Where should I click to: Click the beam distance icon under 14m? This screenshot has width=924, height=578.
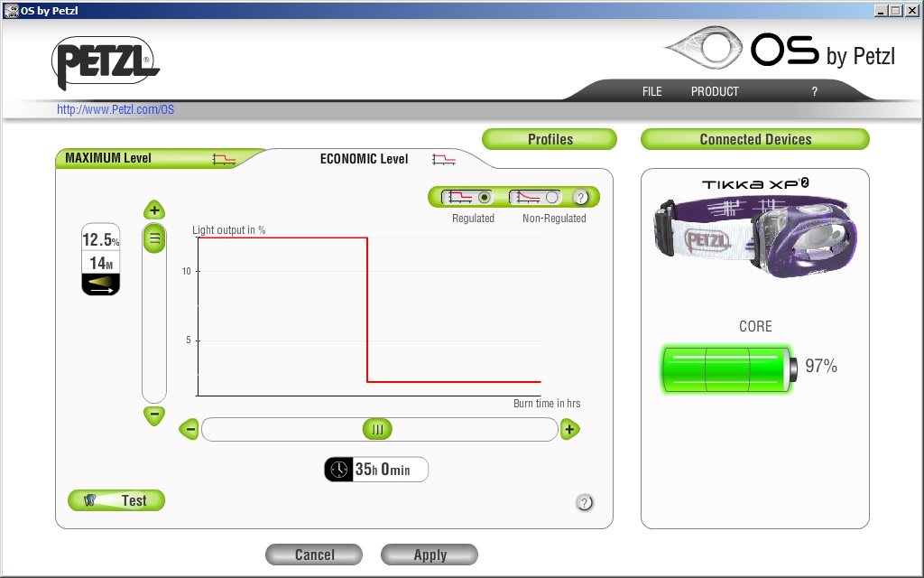point(101,284)
